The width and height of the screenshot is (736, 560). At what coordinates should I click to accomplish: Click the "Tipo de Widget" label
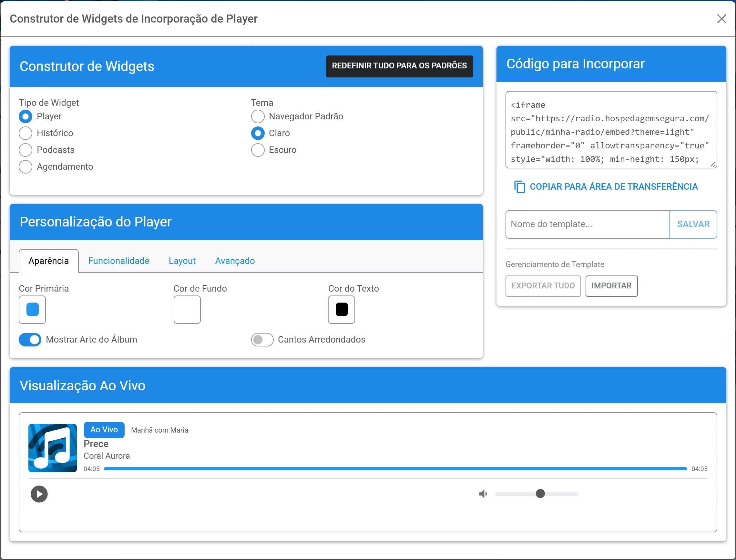(x=49, y=103)
